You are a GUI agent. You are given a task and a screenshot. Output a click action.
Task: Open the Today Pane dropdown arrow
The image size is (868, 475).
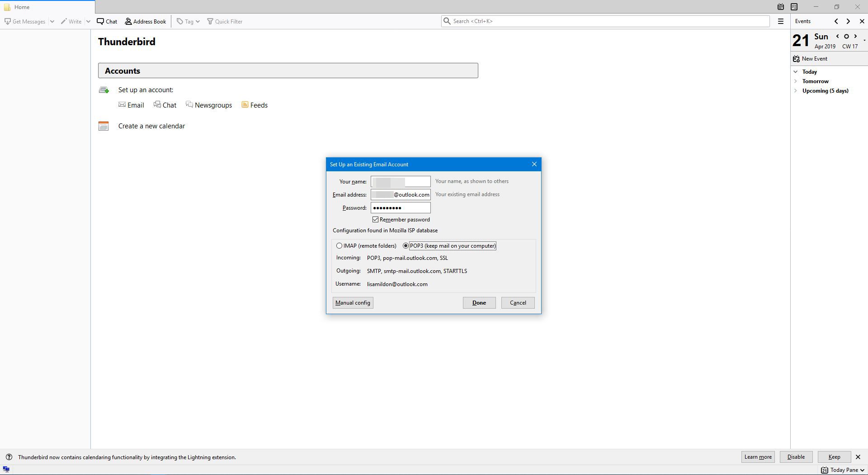click(x=863, y=470)
